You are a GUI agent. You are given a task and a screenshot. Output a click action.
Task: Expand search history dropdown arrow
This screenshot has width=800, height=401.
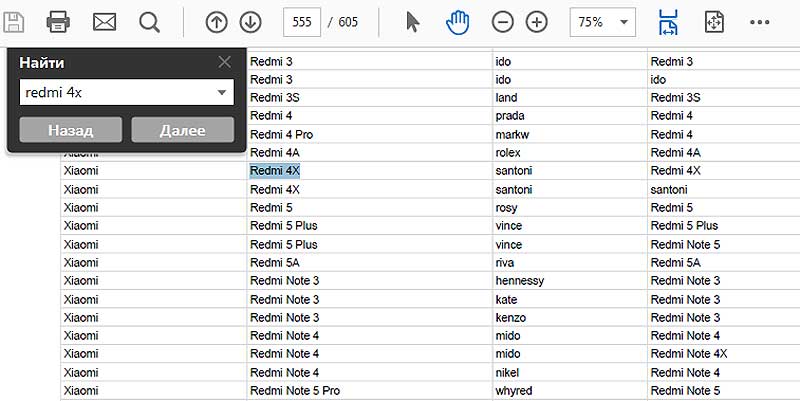click(222, 93)
